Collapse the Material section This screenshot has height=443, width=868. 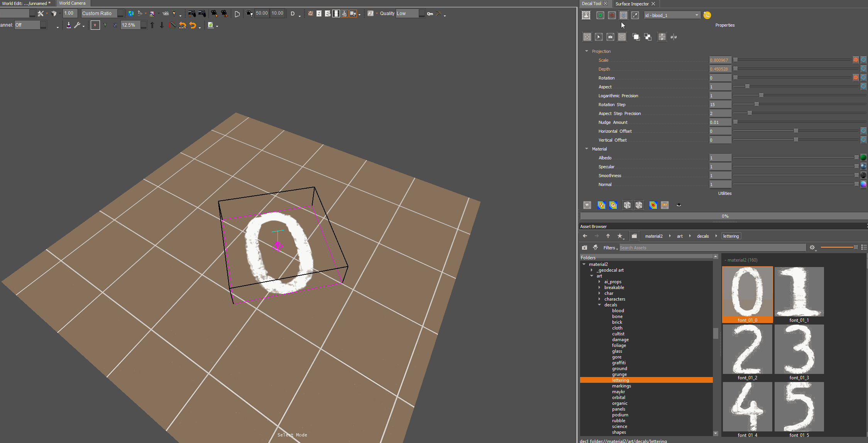coord(587,149)
